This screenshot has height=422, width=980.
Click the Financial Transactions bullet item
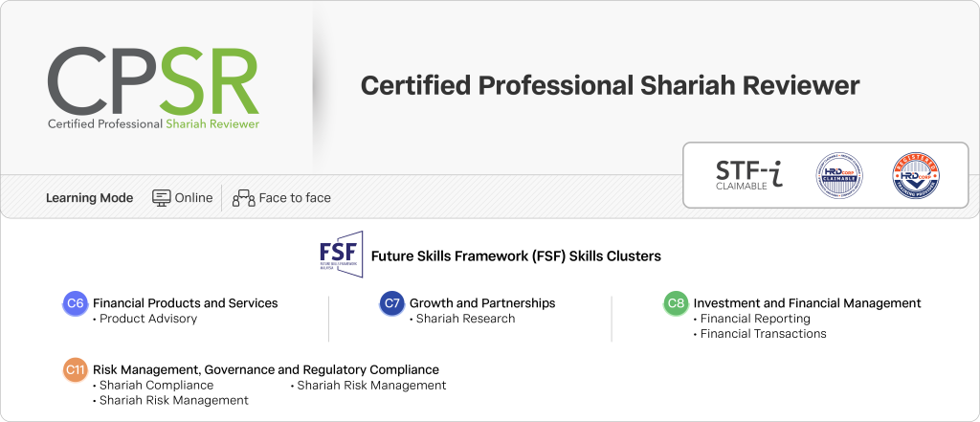(x=763, y=334)
